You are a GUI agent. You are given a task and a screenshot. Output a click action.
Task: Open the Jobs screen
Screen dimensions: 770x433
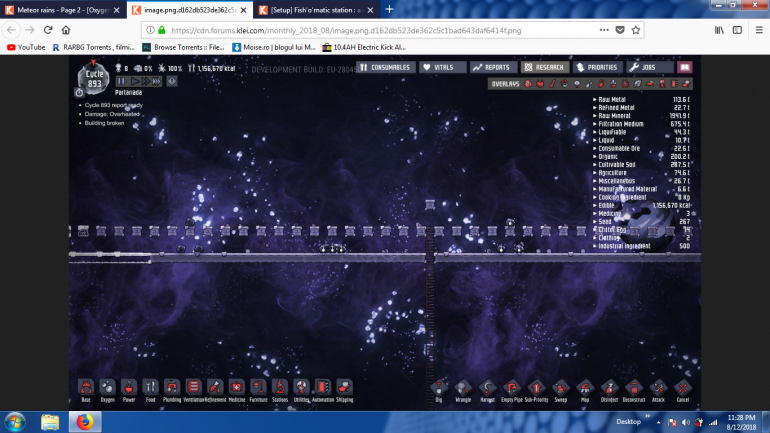[650, 67]
